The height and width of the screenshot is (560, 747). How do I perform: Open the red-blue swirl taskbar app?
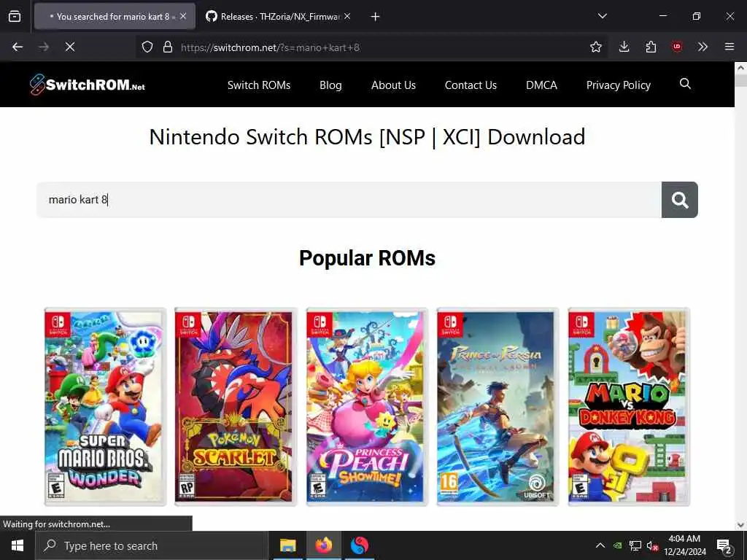coord(359,545)
